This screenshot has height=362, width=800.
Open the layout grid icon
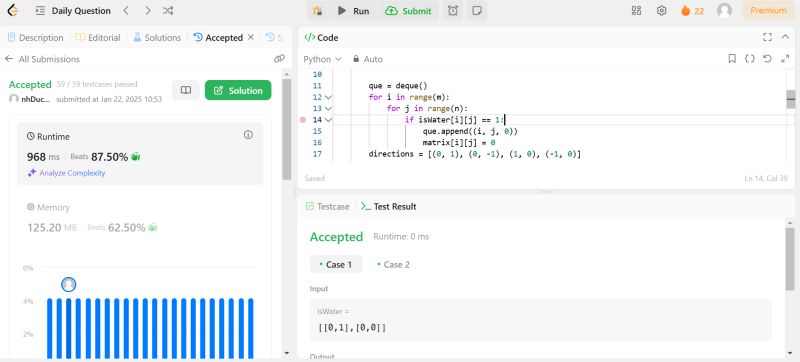(x=636, y=11)
